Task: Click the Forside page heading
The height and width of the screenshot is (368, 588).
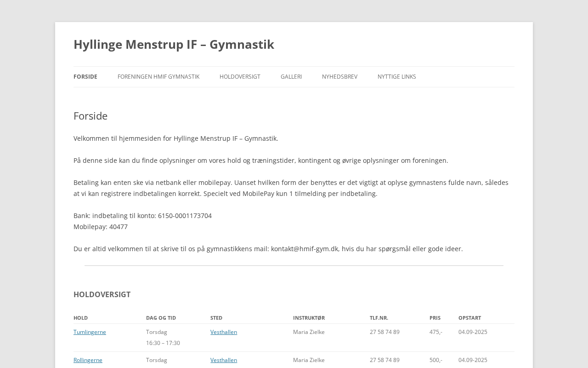Action: [x=90, y=116]
